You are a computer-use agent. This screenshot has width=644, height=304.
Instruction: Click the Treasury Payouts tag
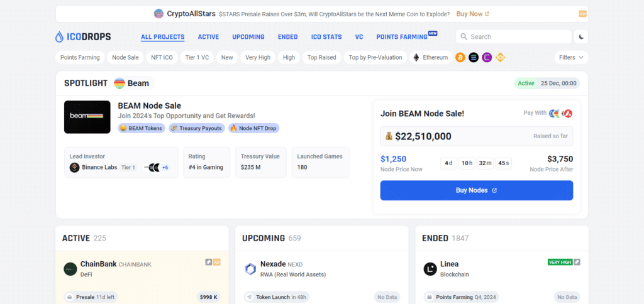(x=197, y=128)
